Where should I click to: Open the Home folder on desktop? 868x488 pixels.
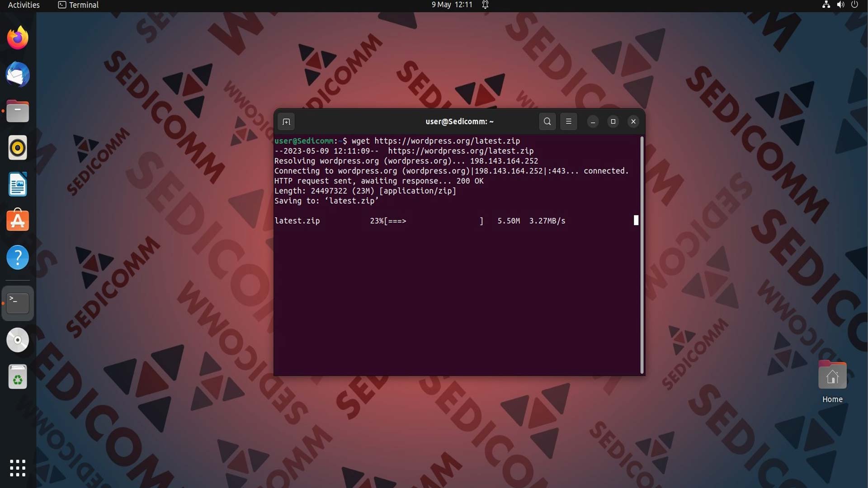pos(832,382)
